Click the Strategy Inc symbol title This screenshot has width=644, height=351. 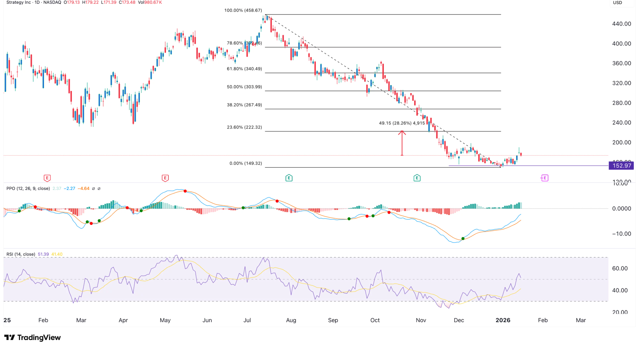click(19, 2)
